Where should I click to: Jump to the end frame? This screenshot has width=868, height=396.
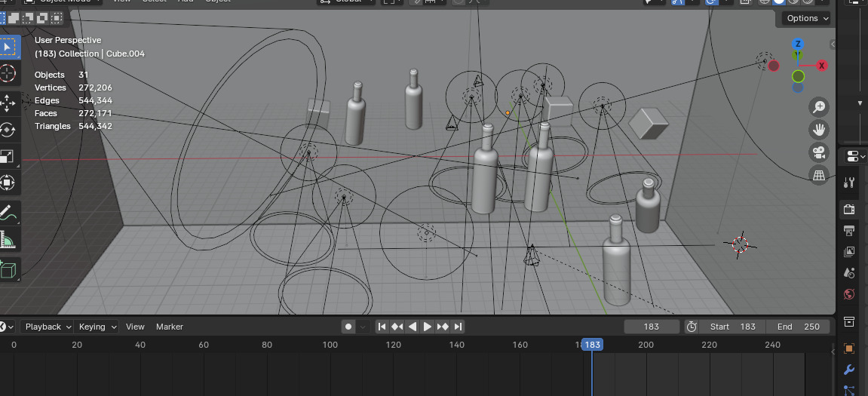pyautogui.click(x=458, y=327)
